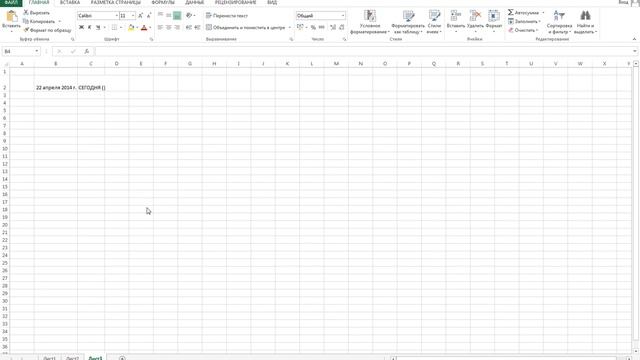Toggle align text right
The image size is (640, 360).
coord(177,27)
